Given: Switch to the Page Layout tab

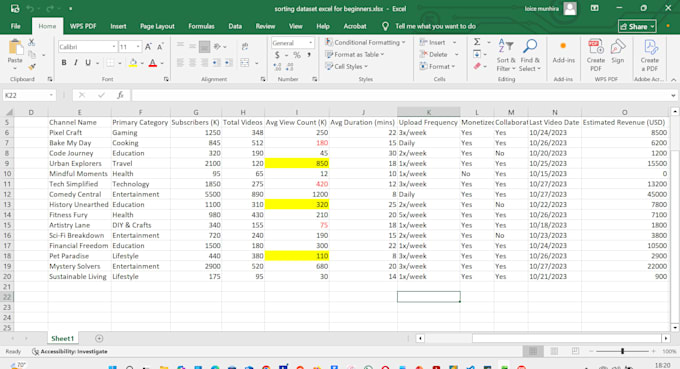Looking at the screenshot, I should (x=157, y=26).
